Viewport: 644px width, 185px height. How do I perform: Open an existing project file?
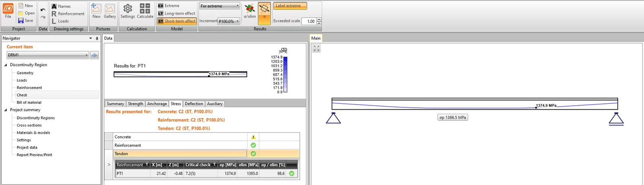pyautogui.click(x=27, y=13)
